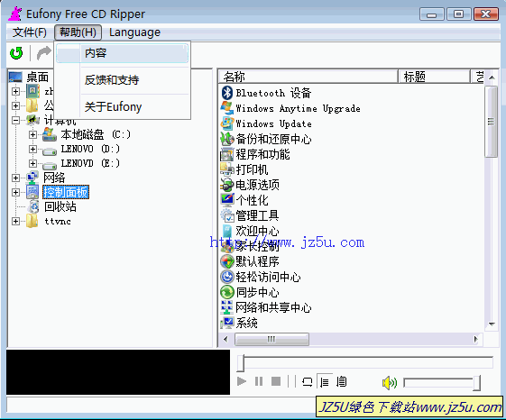Click the Play button
Screen dimensions: 506x420
pyautogui.click(x=242, y=381)
